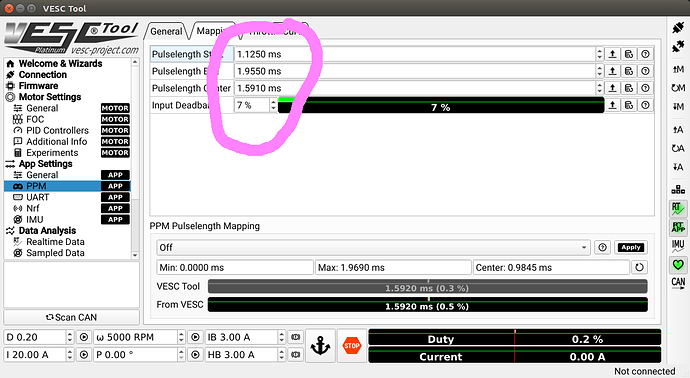
Task: Toggle the green heart keep-alive icon
Action: 678,264
